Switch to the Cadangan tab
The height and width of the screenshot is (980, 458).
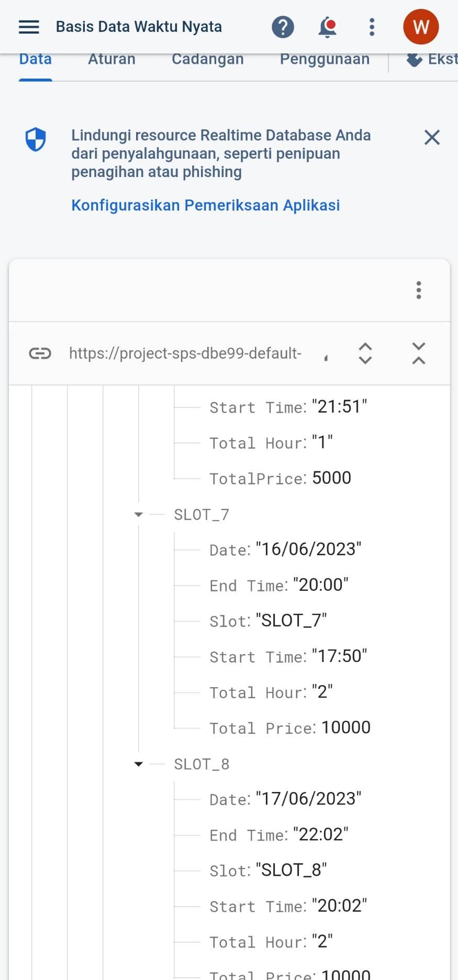click(x=207, y=60)
